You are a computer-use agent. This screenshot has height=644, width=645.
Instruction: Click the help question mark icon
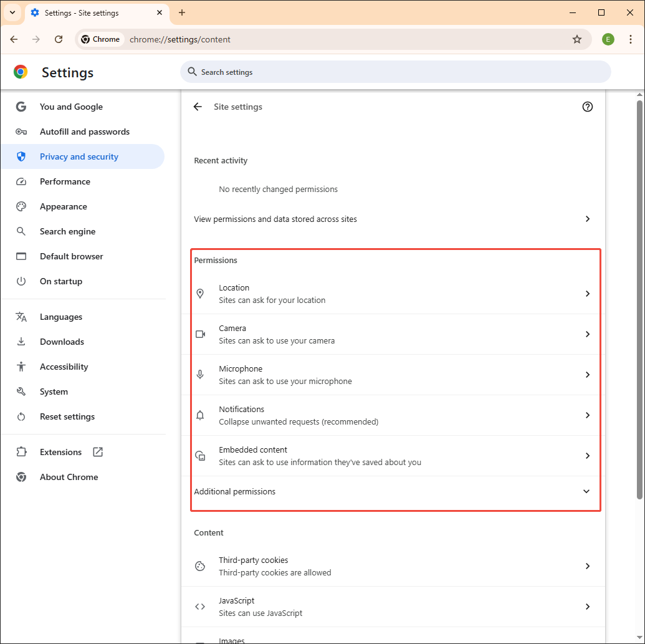coord(587,107)
